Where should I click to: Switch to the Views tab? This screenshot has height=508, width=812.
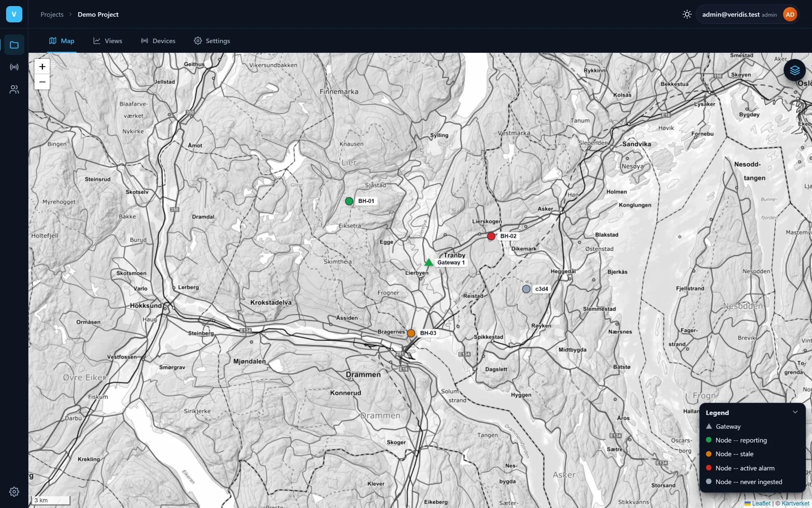[x=108, y=41]
